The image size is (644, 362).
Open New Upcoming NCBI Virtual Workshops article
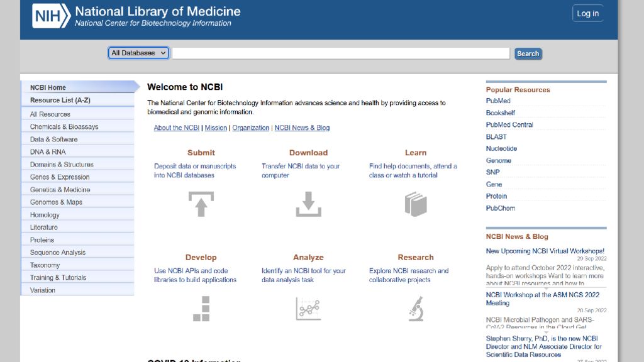545,251
